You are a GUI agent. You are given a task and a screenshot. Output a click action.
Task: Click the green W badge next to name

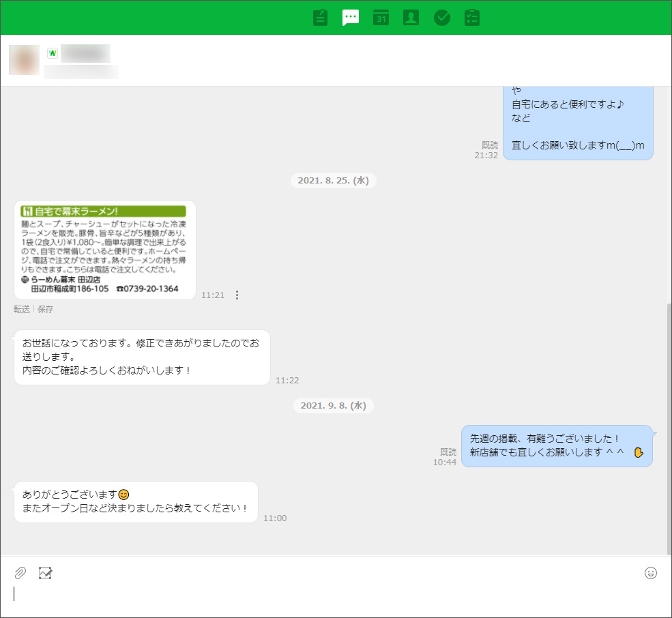coord(52,53)
